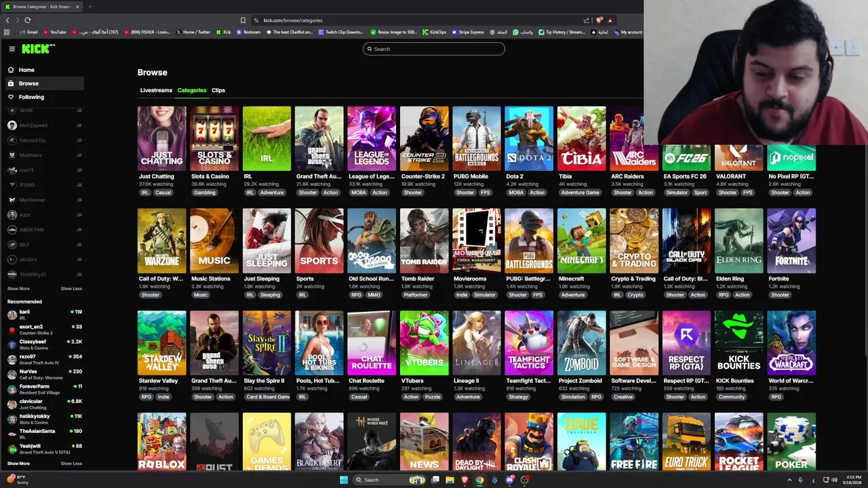This screenshot has width=868, height=488.
Task: Click the Kick logo
Action: (38, 49)
